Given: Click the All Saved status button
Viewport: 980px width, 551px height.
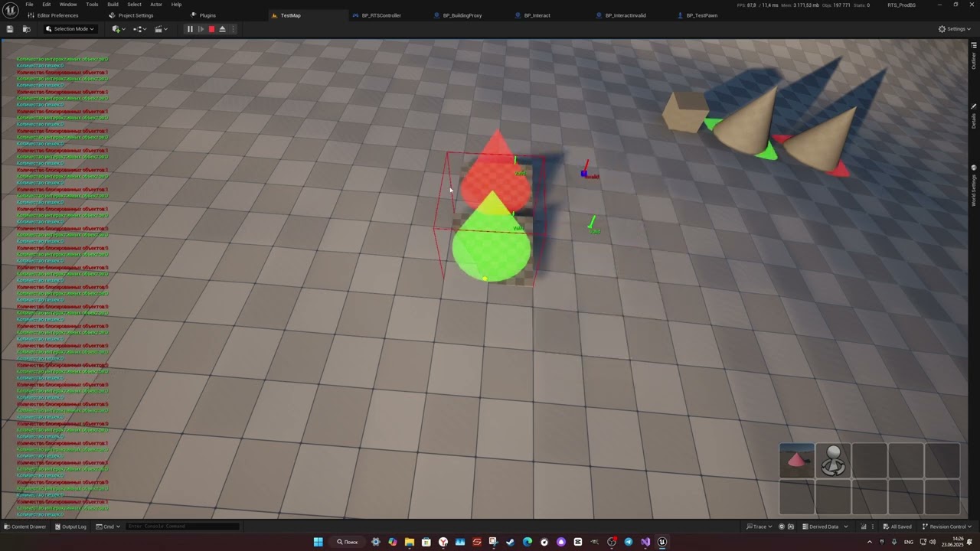Looking at the screenshot, I should point(897,527).
